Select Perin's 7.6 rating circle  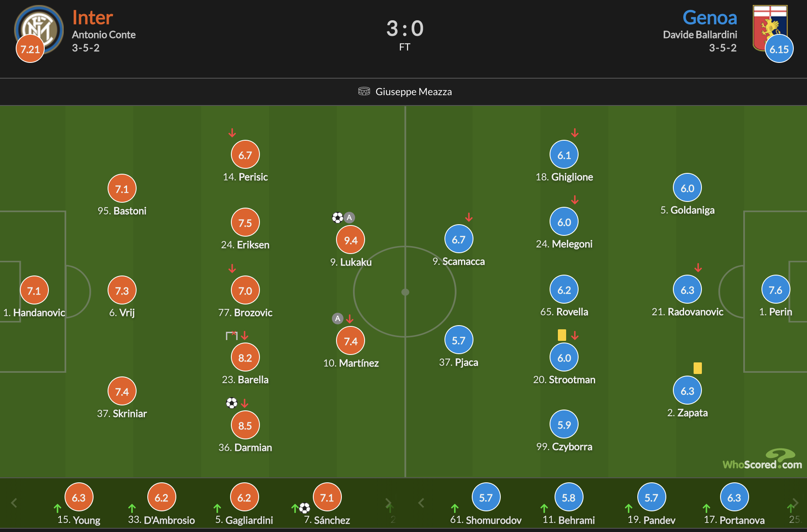click(x=776, y=290)
